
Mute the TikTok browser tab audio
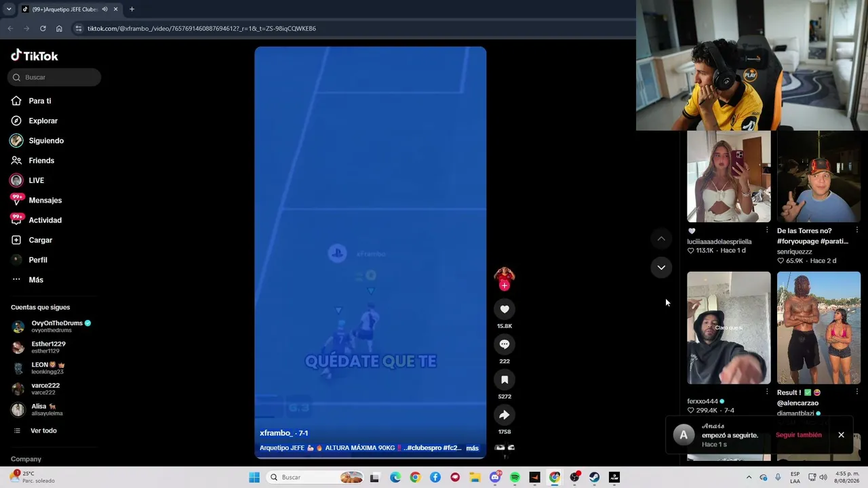[104, 9]
